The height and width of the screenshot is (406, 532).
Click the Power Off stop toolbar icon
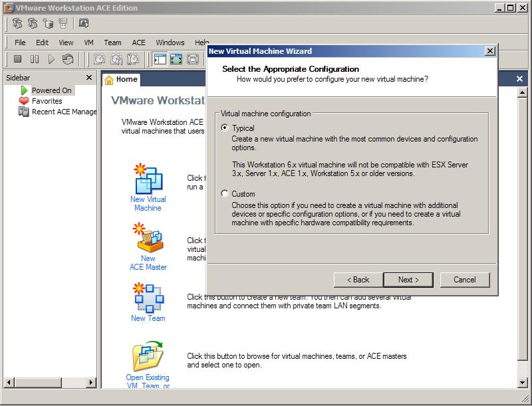(x=18, y=60)
